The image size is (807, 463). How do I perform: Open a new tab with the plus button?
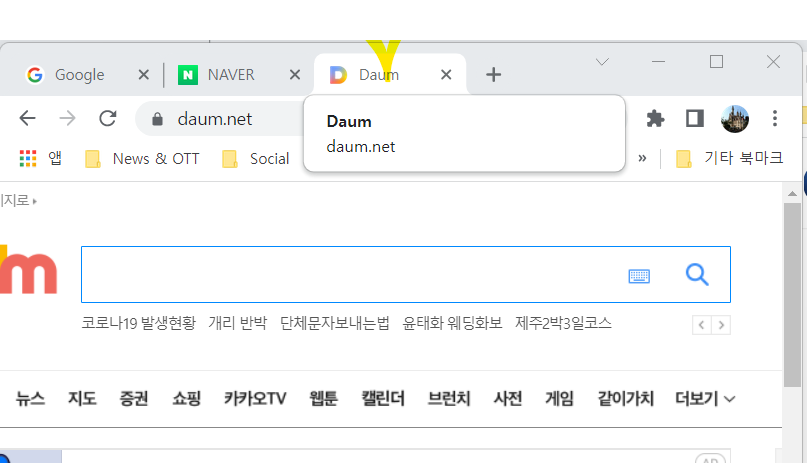click(x=493, y=75)
